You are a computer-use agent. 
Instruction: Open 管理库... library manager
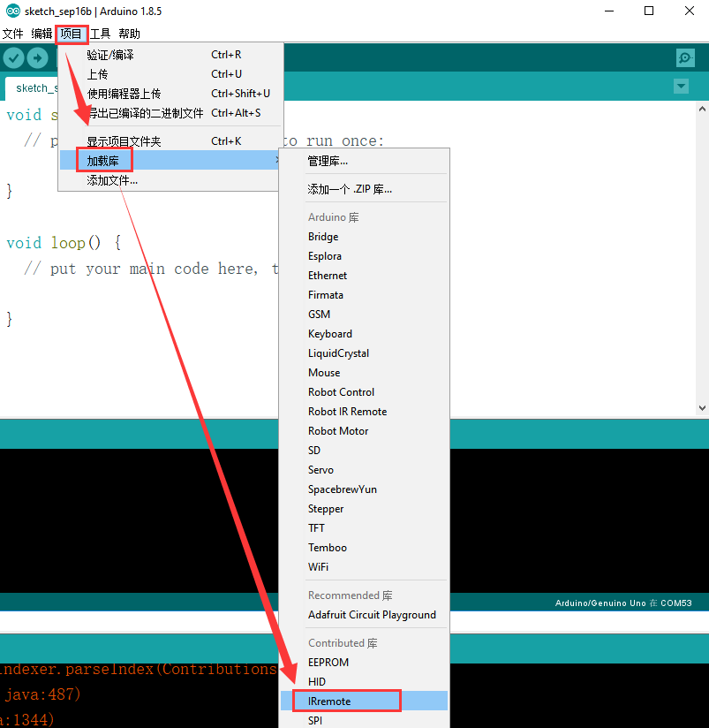(365, 161)
